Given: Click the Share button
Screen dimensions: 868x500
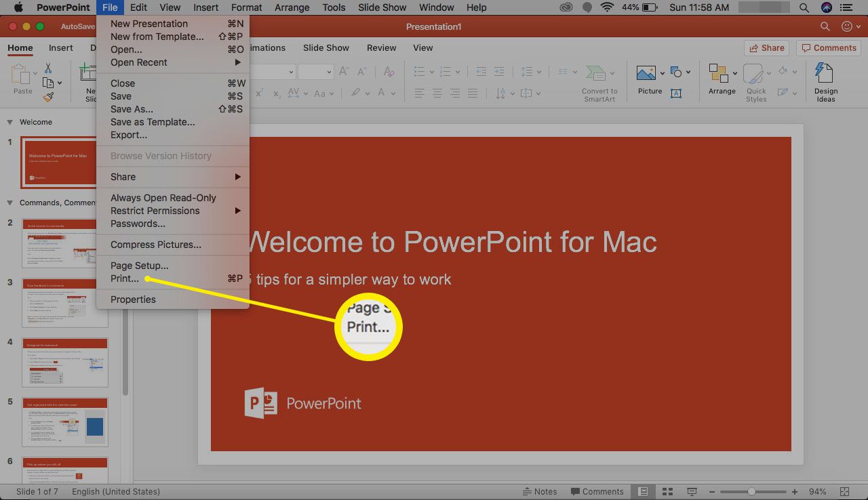Looking at the screenshot, I should coord(766,48).
